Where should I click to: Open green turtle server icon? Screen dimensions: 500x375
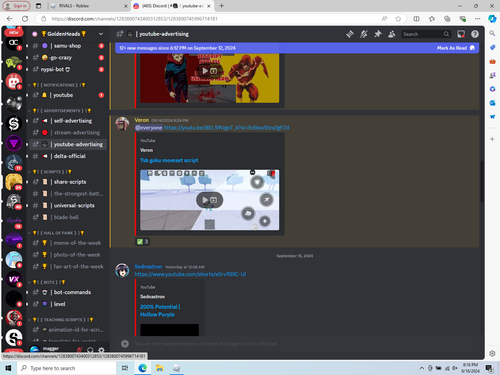pos(14,62)
